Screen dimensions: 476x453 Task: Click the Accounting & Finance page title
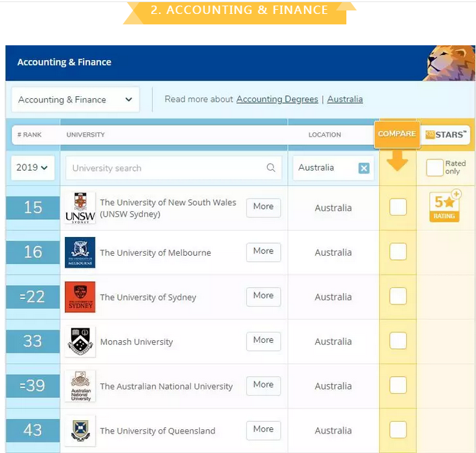point(64,62)
